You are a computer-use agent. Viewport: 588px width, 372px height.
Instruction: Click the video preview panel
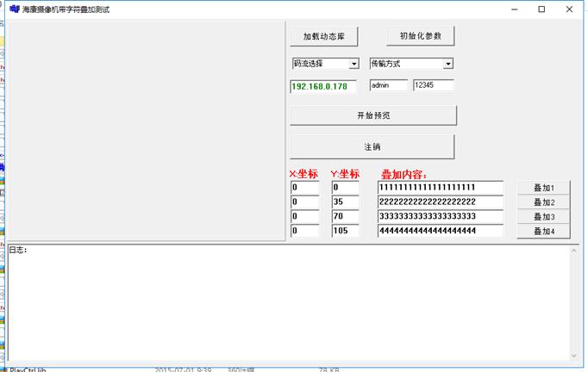click(147, 130)
